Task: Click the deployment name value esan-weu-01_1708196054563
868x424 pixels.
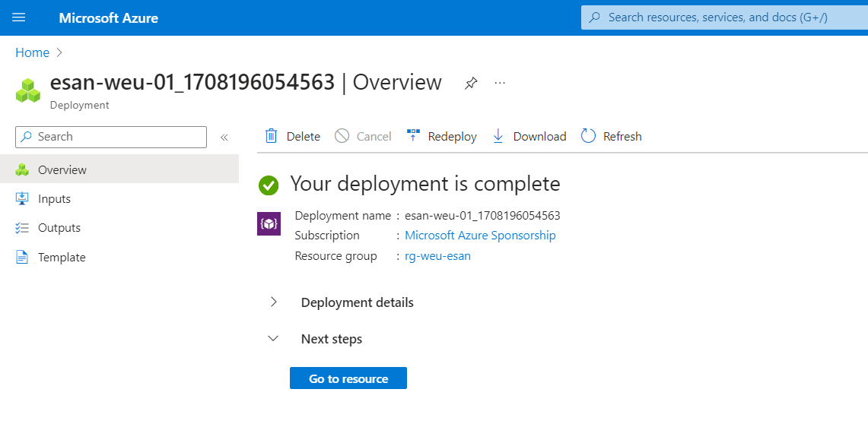Action: (x=483, y=216)
